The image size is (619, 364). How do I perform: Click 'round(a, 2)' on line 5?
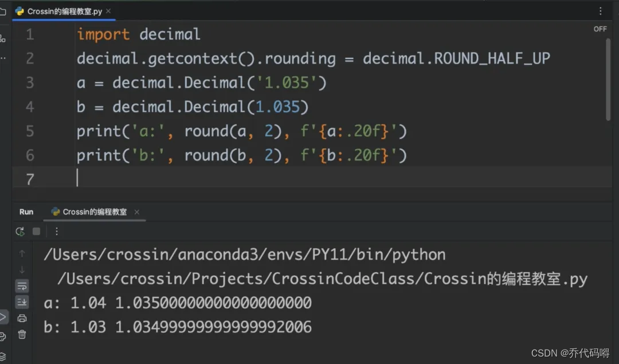pos(233,131)
